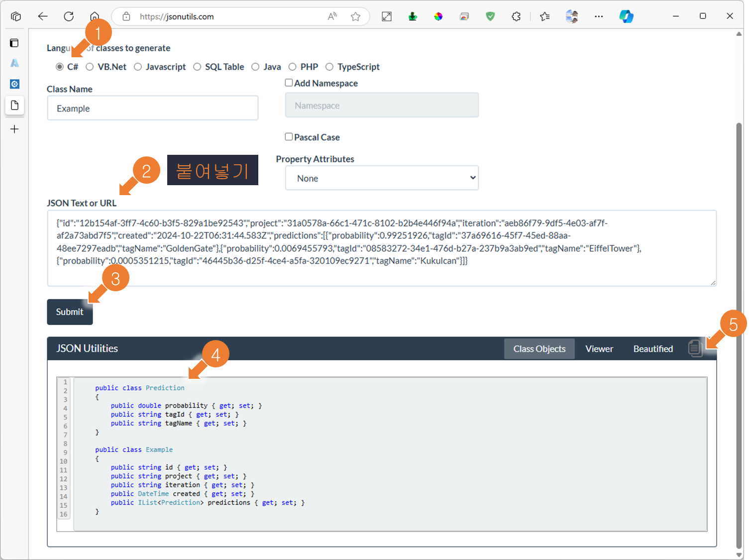Click the 'public class Prediction' line
749x560 pixels.
pyautogui.click(x=140, y=388)
